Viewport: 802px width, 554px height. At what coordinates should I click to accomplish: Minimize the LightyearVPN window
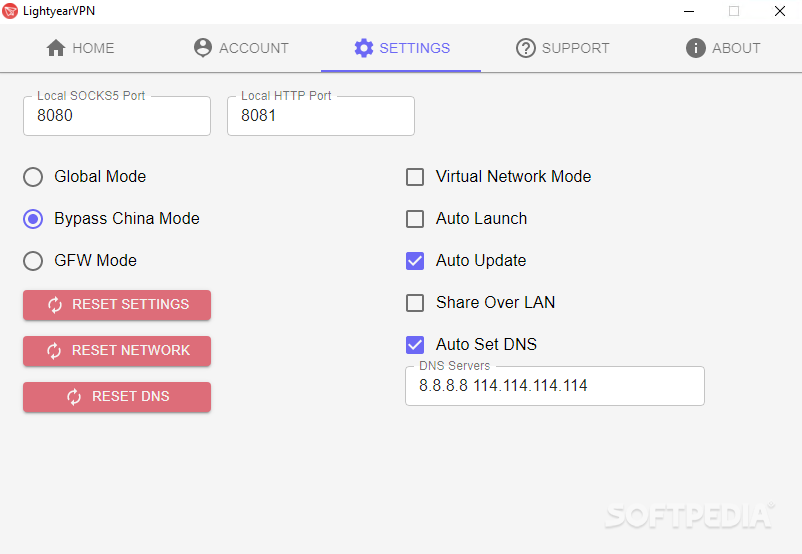pos(689,11)
